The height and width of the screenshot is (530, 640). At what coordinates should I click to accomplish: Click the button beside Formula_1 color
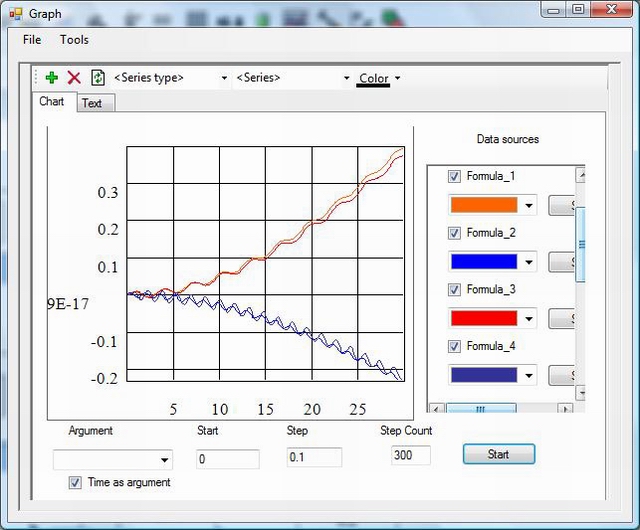(561, 205)
